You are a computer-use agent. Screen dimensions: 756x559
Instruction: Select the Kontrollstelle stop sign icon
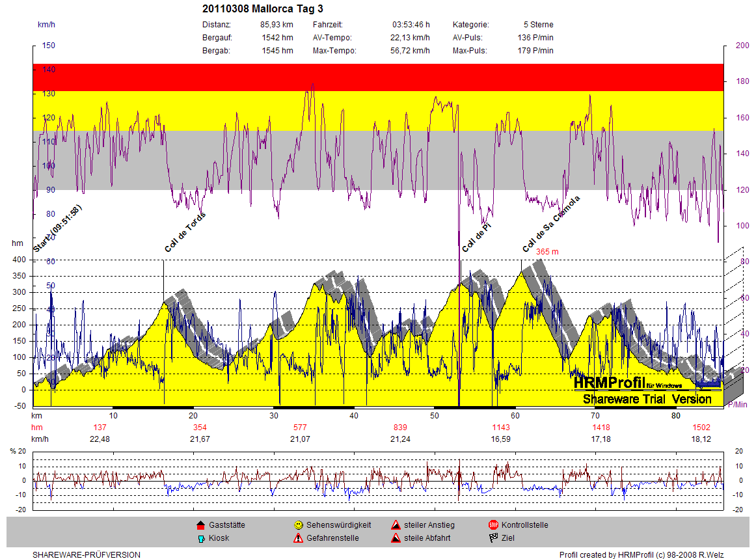coord(493,525)
